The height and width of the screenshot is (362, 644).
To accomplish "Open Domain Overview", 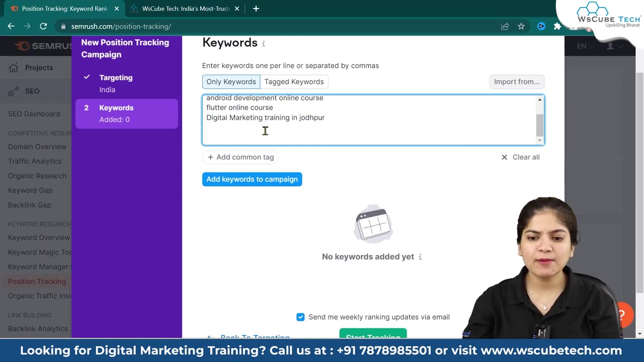I will (37, 147).
